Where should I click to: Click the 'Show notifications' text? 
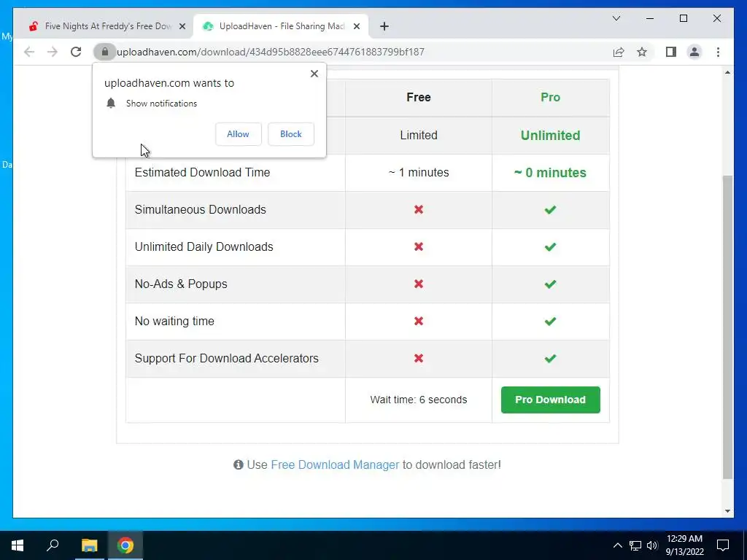[161, 104]
